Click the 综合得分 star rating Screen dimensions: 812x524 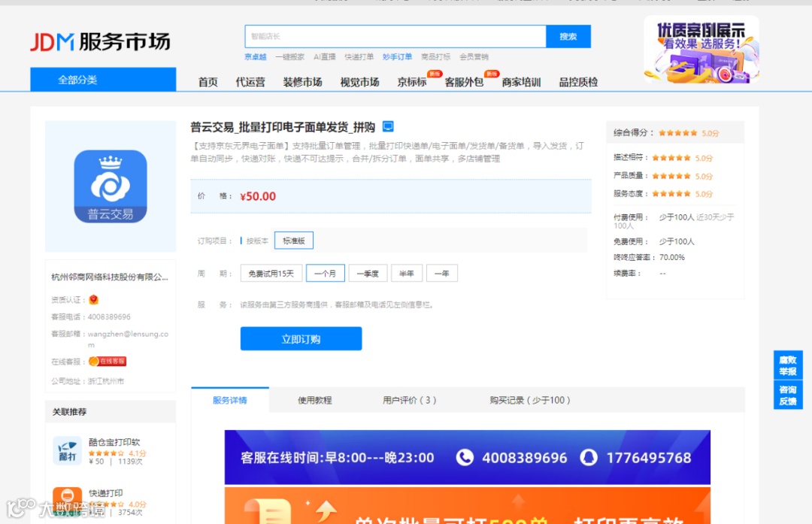click(x=678, y=133)
